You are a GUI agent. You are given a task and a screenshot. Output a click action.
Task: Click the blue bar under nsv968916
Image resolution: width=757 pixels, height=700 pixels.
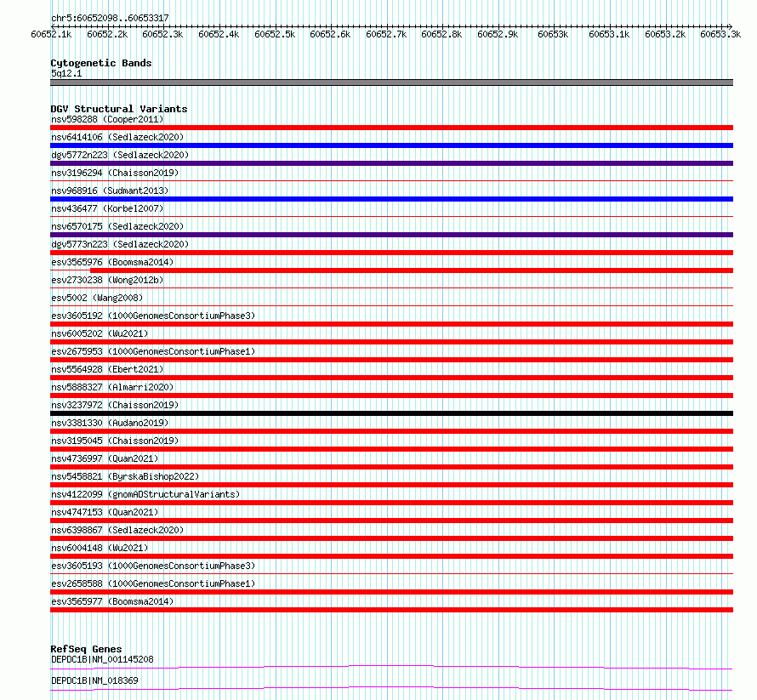tap(391, 199)
